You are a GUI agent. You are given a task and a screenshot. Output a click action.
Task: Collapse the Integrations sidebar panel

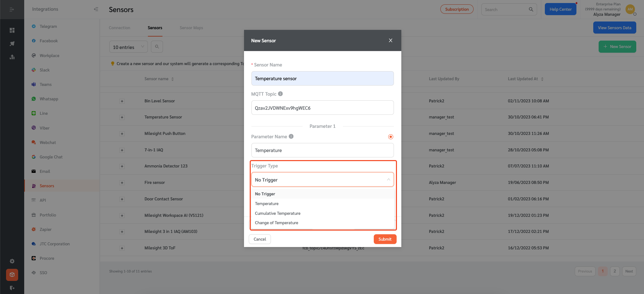click(96, 9)
